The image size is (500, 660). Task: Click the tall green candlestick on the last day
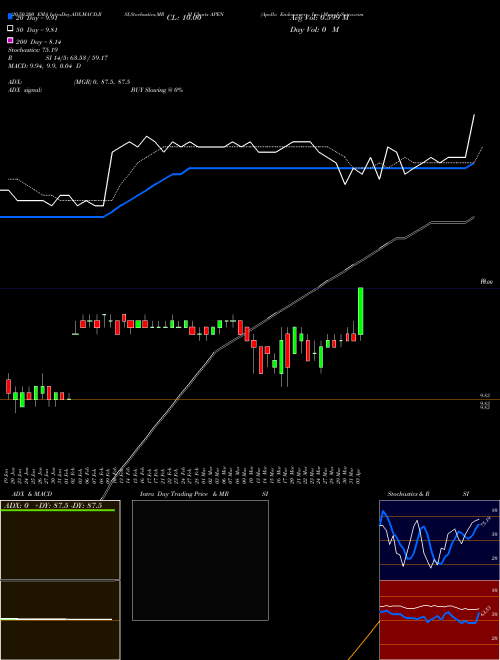tap(360, 311)
